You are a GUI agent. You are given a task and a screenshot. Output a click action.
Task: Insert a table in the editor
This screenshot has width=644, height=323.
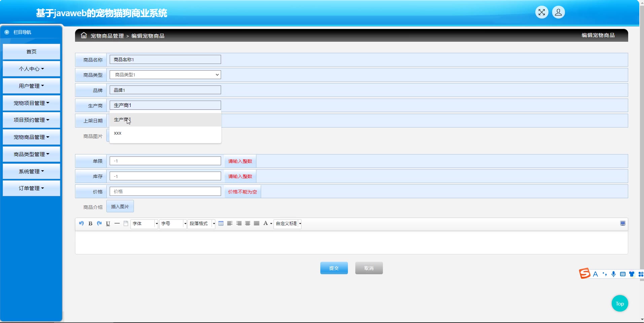click(x=221, y=223)
